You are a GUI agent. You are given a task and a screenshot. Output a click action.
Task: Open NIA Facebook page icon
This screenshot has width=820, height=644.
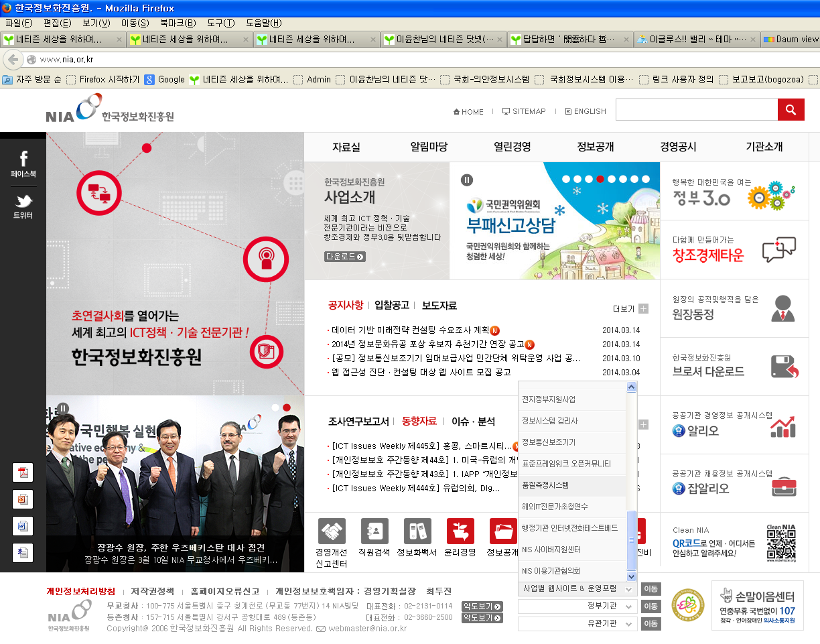click(x=23, y=159)
